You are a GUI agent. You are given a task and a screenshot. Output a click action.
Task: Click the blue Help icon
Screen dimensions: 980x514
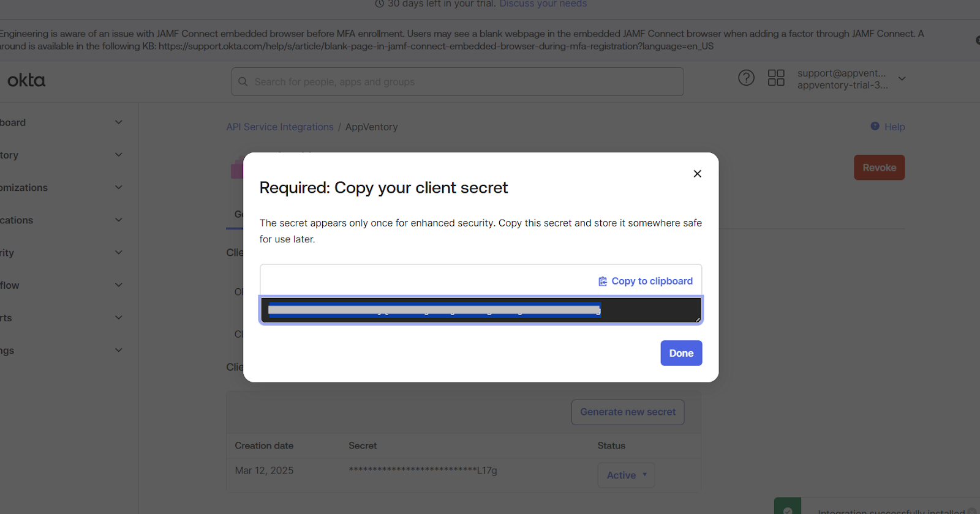875,126
